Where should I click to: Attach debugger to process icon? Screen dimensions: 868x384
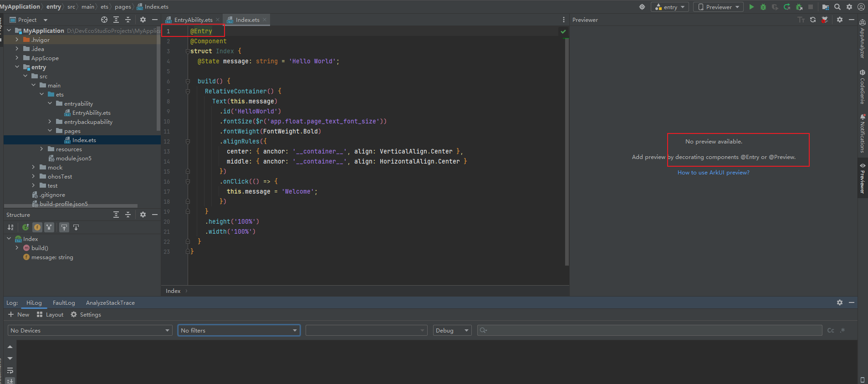[799, 7]
